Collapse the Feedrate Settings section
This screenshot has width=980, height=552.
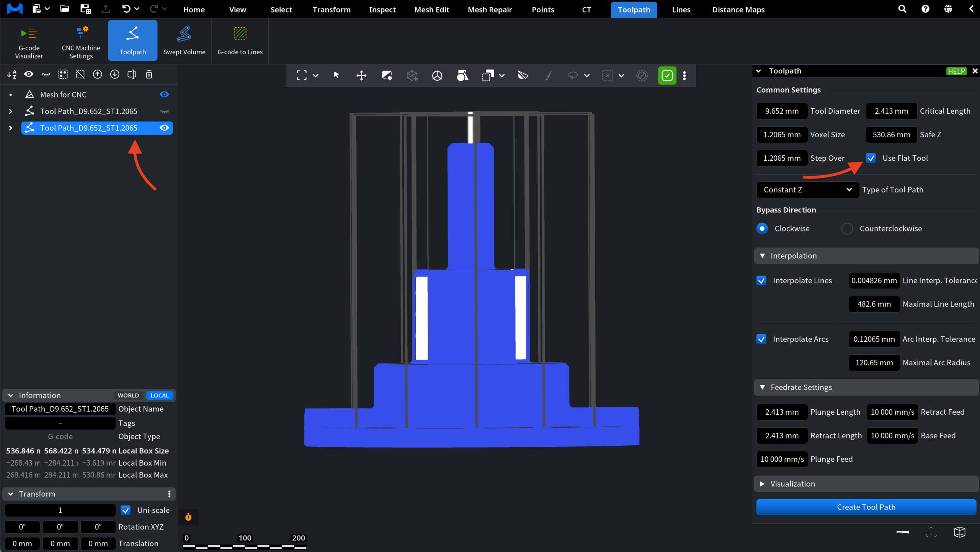(762, 388)
